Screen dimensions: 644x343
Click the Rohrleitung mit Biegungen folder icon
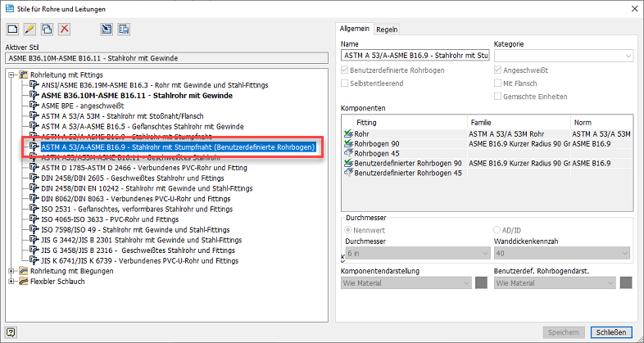(x=24, y=271)
